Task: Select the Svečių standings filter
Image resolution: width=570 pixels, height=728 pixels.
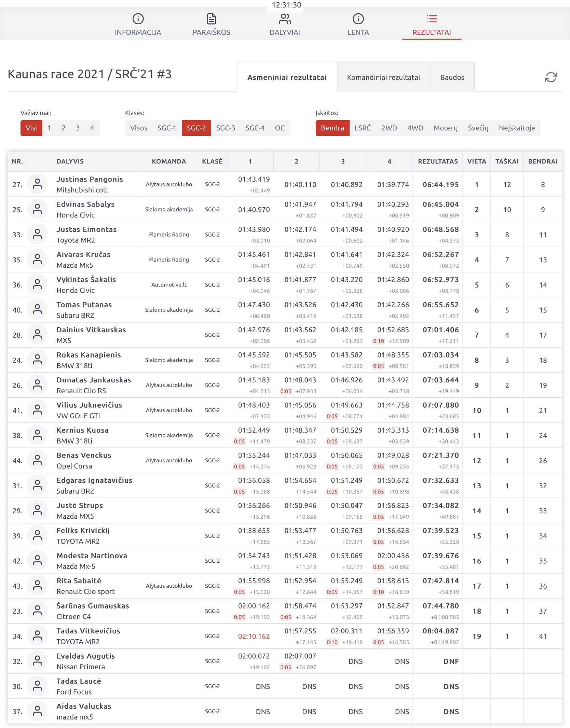Action: 478,128
